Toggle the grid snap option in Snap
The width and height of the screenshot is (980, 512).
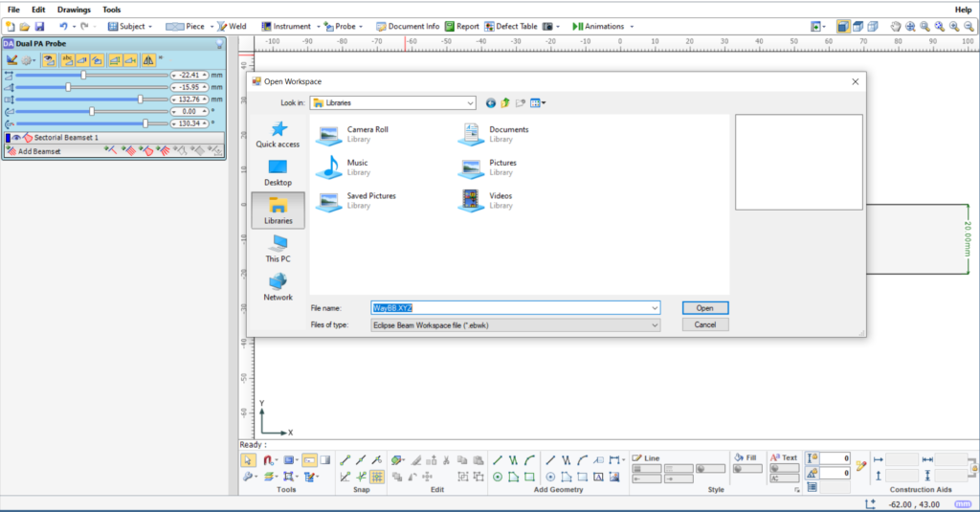(x=377, y=477)
